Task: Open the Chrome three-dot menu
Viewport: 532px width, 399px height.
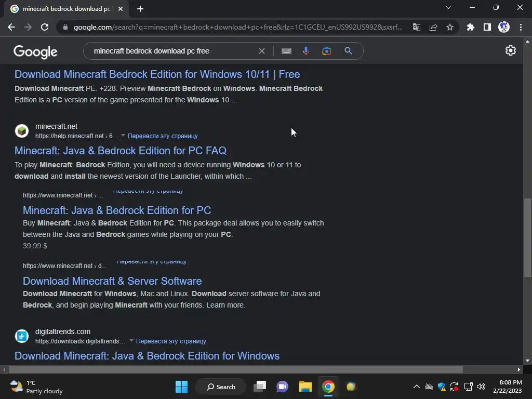Action: pos(521,27)
